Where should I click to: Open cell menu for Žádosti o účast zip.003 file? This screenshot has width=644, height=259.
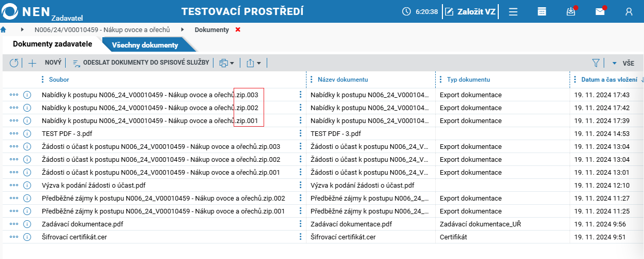pos(300,146)
